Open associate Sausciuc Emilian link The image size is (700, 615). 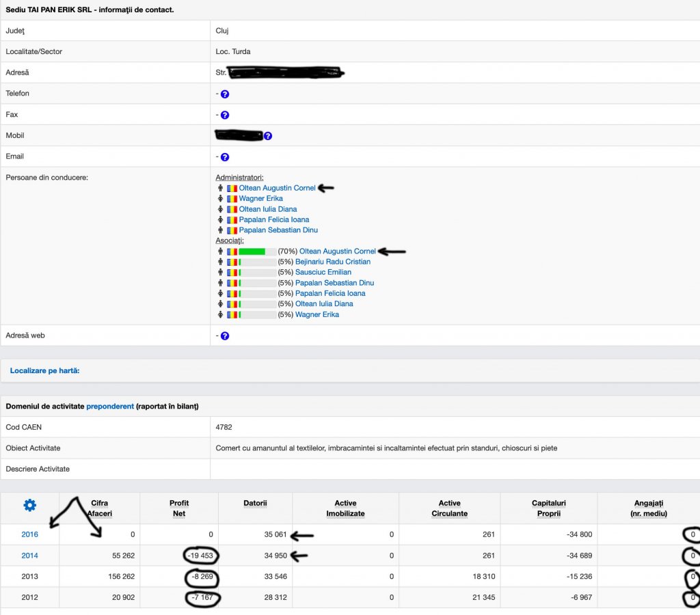(323, 272)
